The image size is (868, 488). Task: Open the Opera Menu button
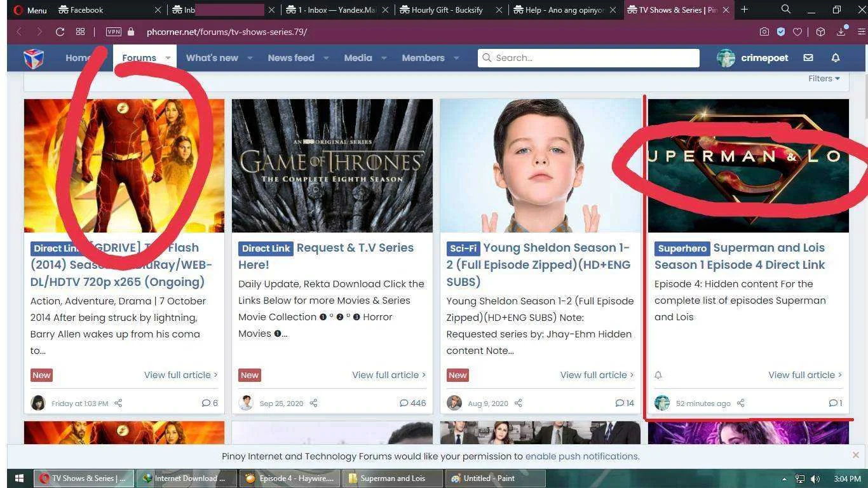tap(29, 10)
